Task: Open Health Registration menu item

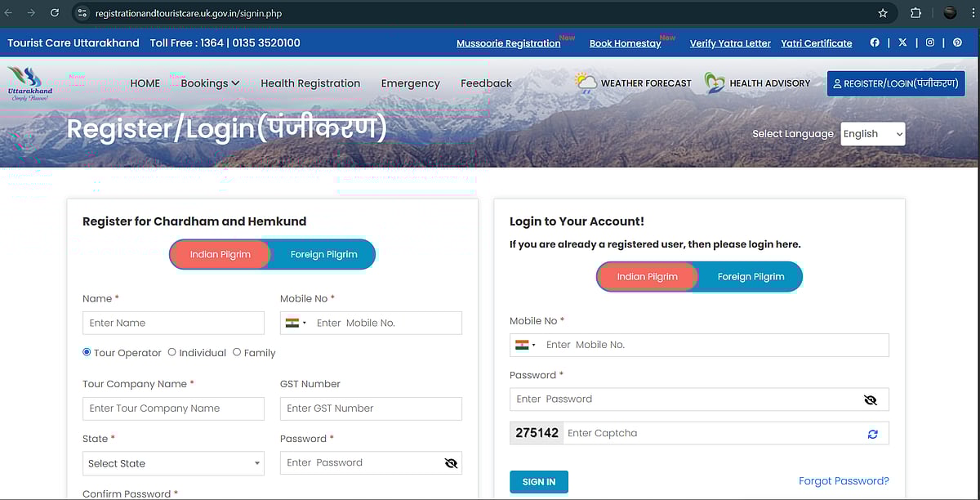Action: tap(310, 83)
